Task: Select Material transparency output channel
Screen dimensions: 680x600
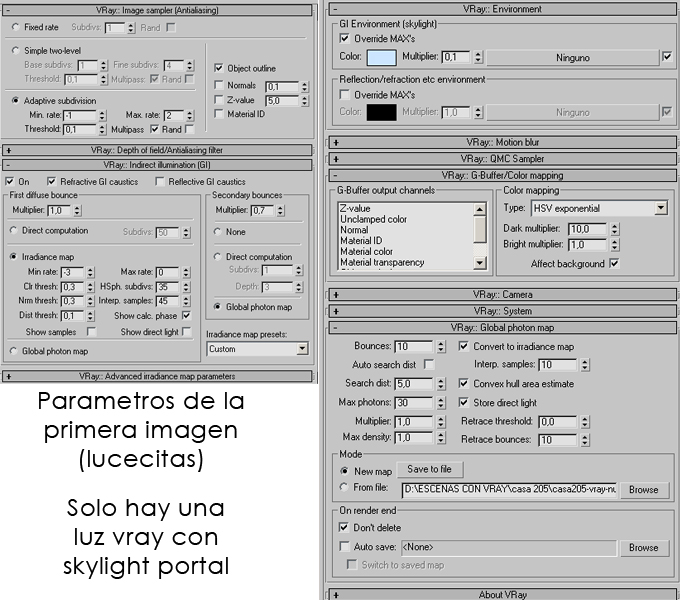Action: point(382,262)
